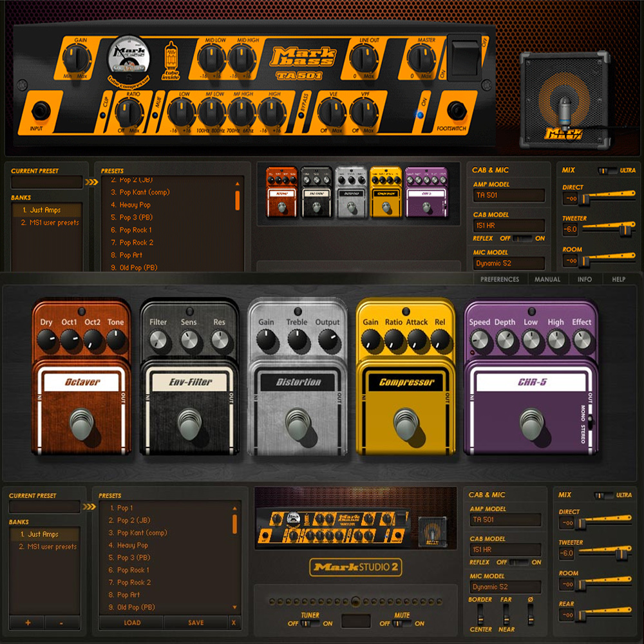This screenshot has height=644, width=644.
Task: Flip the Far/Near mic distance switch
Action: (506, 614)
